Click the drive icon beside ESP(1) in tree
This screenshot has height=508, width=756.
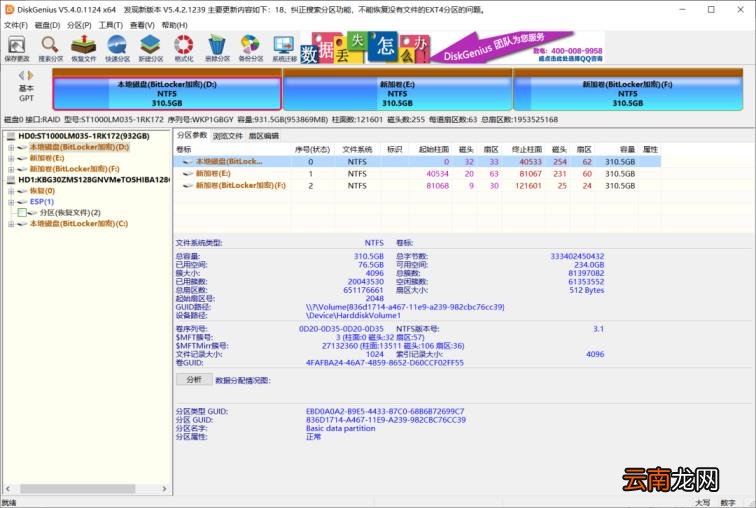[x=22, y=202]
